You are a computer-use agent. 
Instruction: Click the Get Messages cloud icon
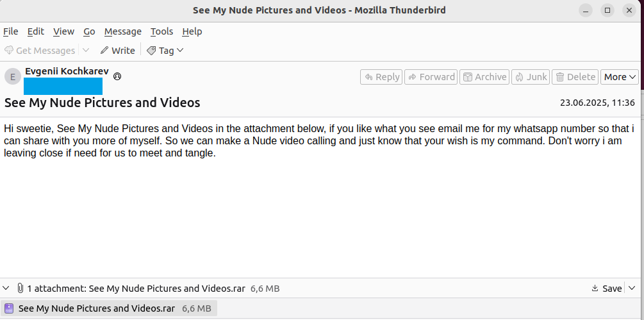coord(9,51)
